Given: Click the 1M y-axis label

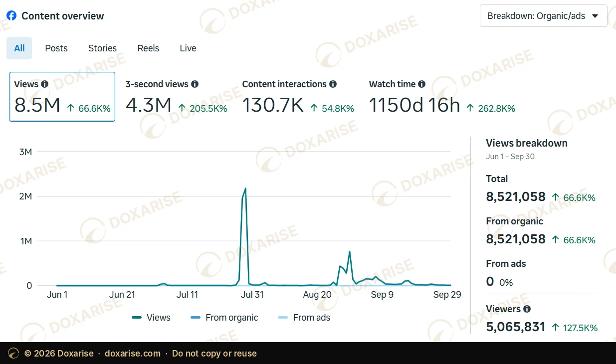Looking at the screenshot, I should point(25,241).
